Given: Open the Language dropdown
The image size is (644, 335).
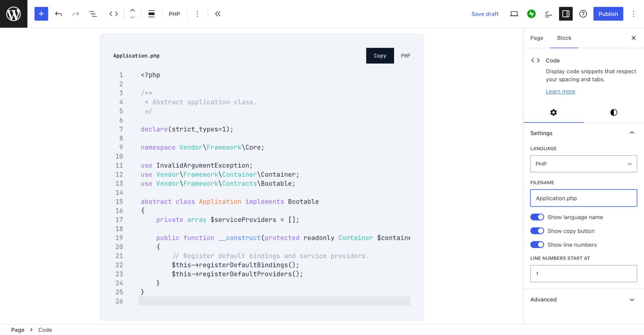Looking at the screenshot, I should point(583,164).
